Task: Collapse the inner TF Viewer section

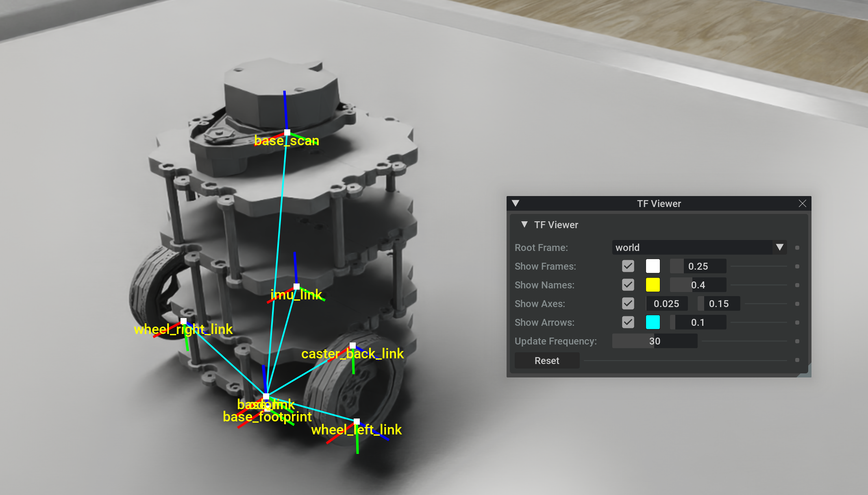Action: coord(524,225)
